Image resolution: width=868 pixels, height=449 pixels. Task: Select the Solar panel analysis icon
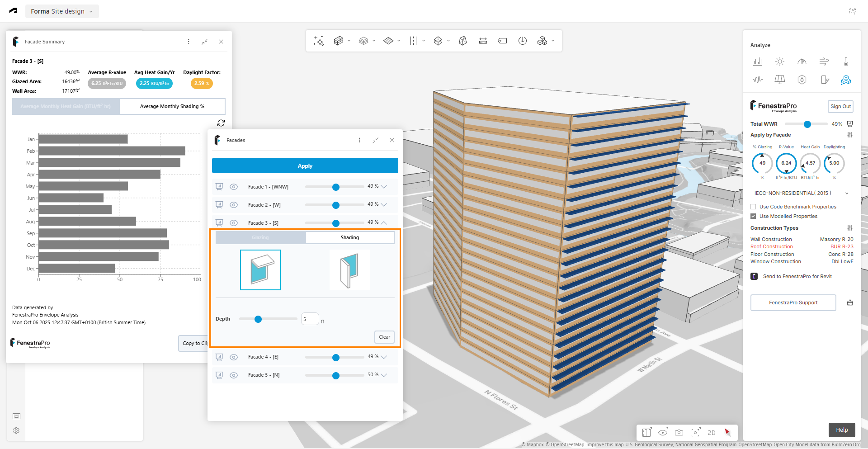(779, 80)
